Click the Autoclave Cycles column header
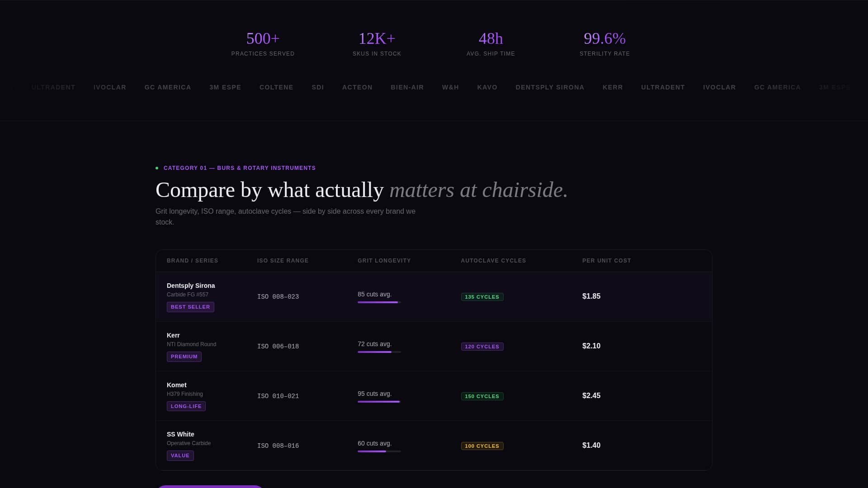 pyautogui.click(x=494, y=261)
